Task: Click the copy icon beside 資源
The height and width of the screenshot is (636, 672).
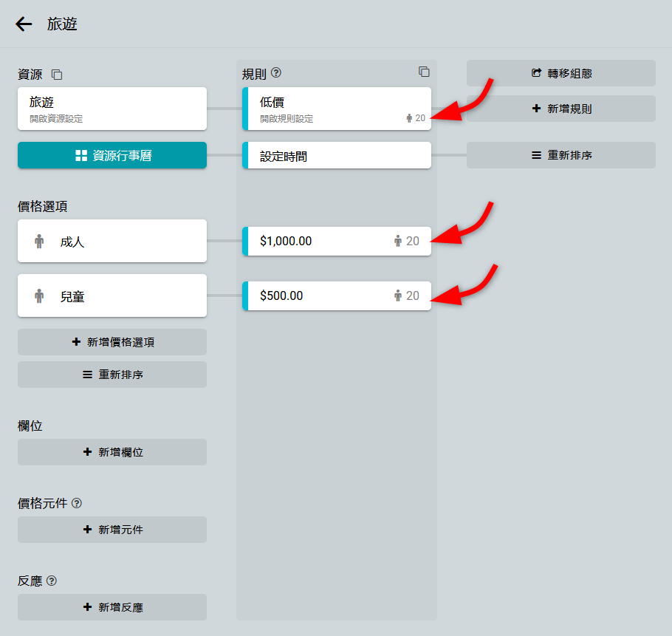Action: 57,75
